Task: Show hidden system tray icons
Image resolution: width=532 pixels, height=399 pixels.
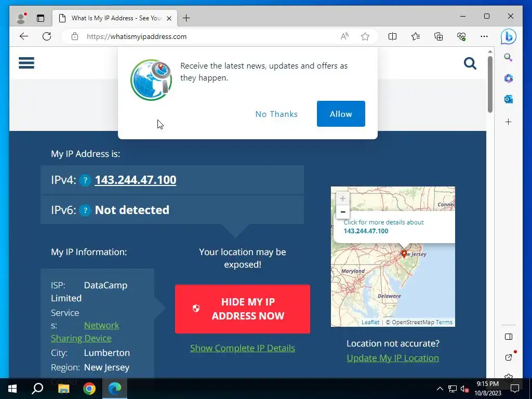Action: [440, 389]
